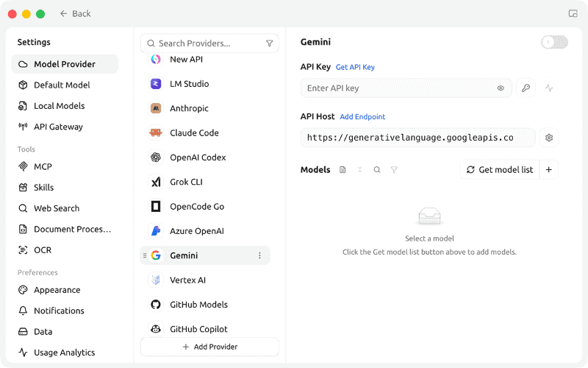Open the Add Endpoint link
588x368 pixels.
tap(362, 117)
